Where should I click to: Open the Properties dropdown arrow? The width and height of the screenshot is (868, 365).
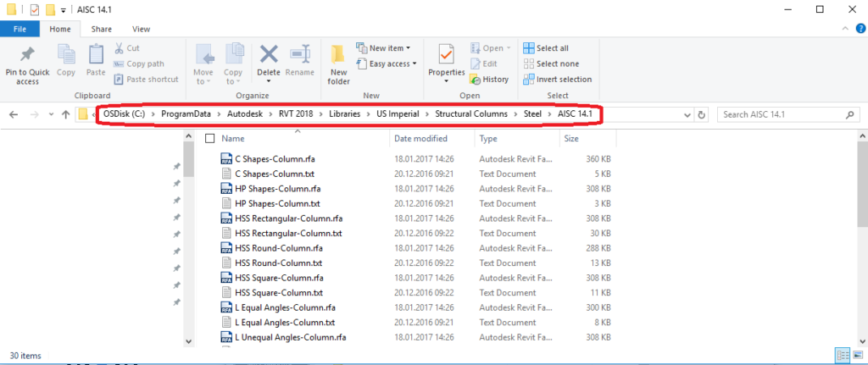tap(446, 82)
